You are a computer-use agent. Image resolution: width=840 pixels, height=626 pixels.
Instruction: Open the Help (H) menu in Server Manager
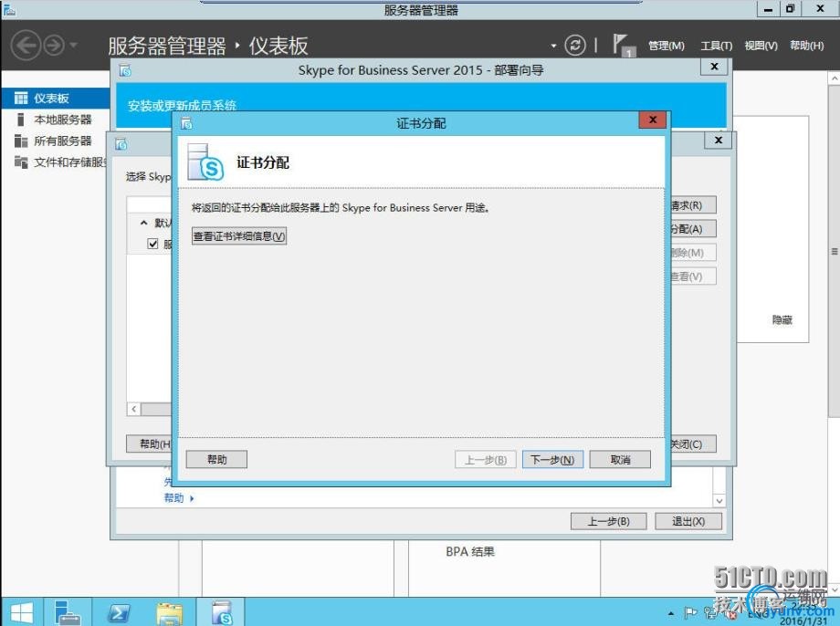(807, 46)
